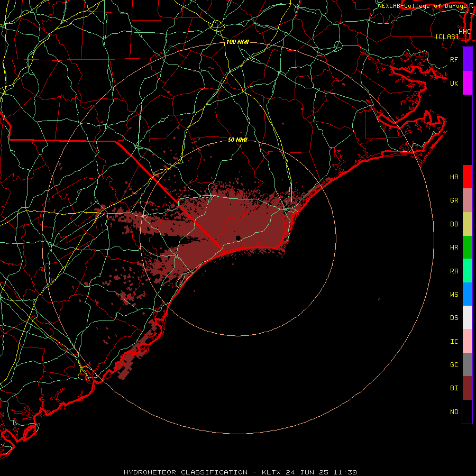
Task: Click the NEXLAB-College of DuPage credit text
Action: tap(422, 6)
